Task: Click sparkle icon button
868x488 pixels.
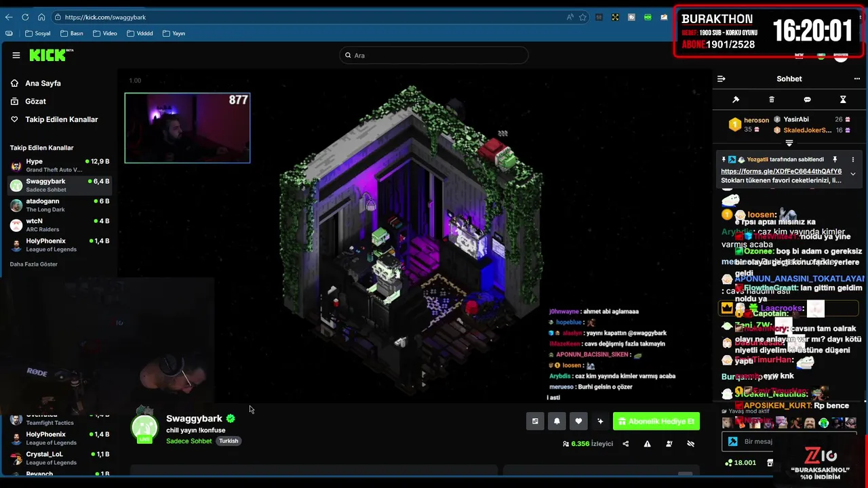Action: tap(600, 421)
